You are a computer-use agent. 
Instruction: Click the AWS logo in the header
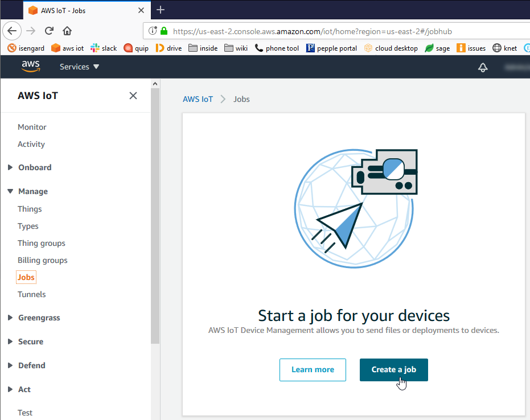point(31,66)
